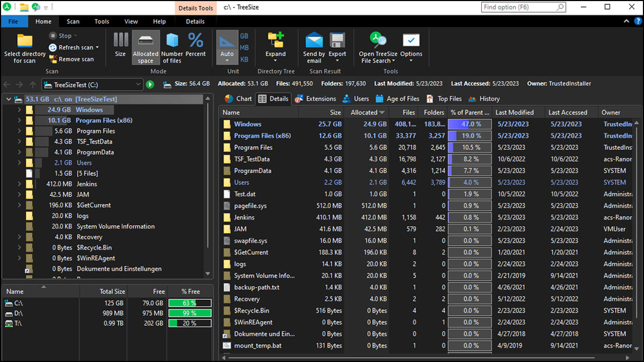Screen dimensions: 644x362
Task: Expand the Jenkins tree node
Action: coord(20,184)
